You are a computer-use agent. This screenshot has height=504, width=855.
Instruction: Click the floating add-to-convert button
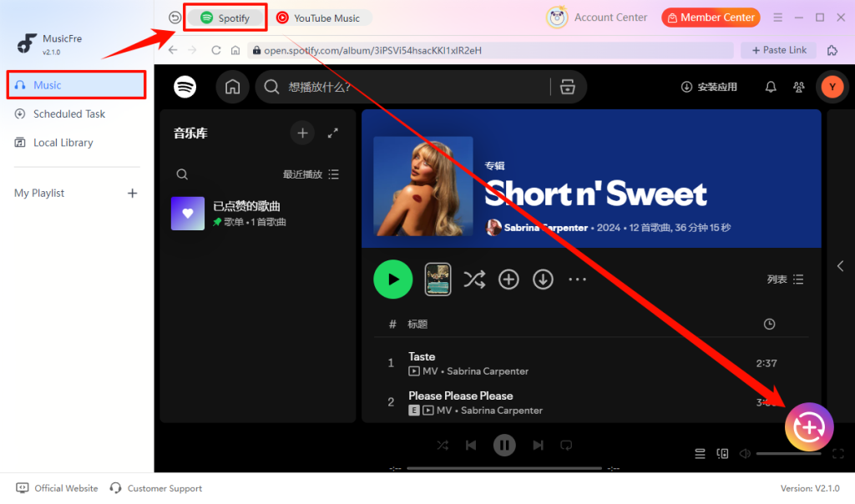tap(809, 427)
